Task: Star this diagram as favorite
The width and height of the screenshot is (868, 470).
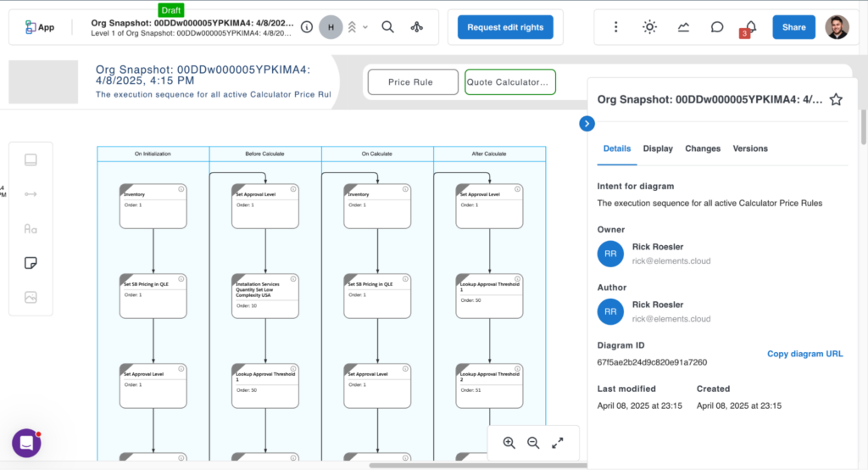Action: [836, 99]
